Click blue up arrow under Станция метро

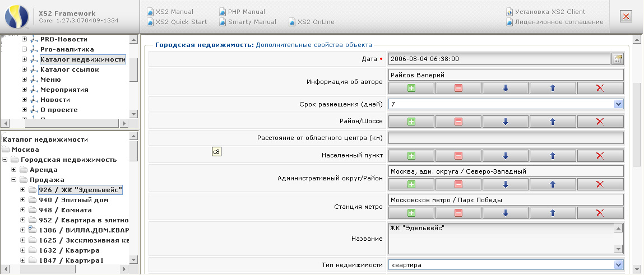(x=553, y=213)
